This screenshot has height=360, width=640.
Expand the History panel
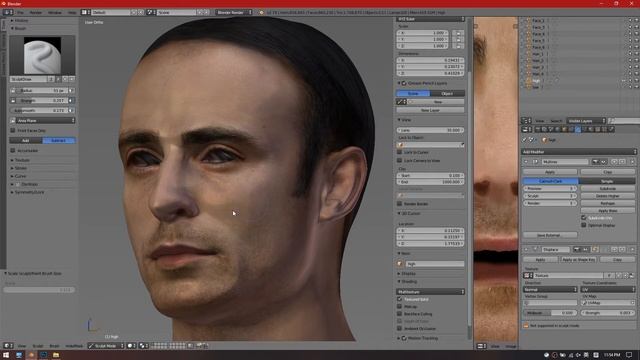coord(21,20)
